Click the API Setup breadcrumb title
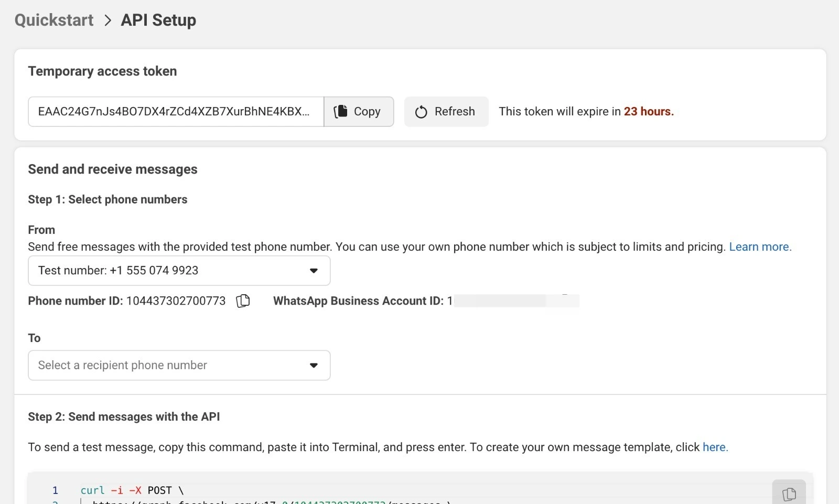The width and height of the screenshot is (839, 504). 158,20
